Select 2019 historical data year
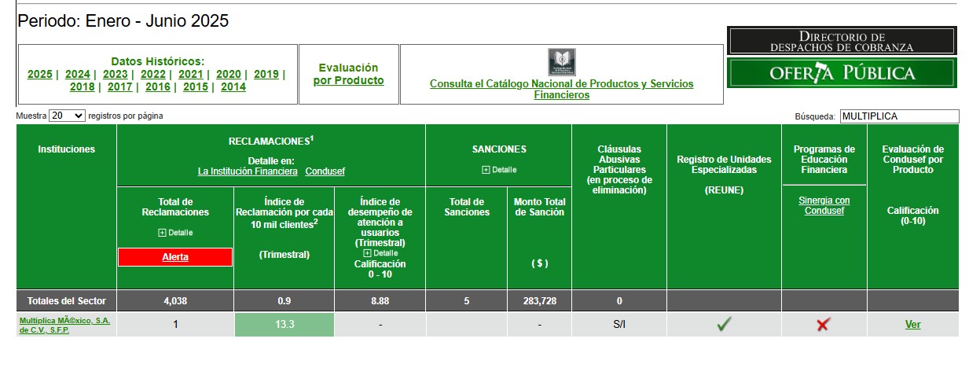Image resolution: width=980 pixels, height=368 pixels. point(266,75)
